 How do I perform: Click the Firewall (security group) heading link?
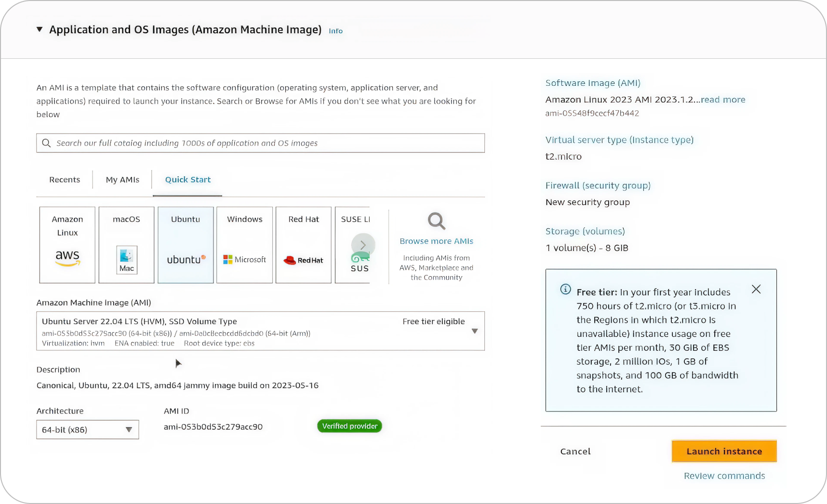(598, 186)
